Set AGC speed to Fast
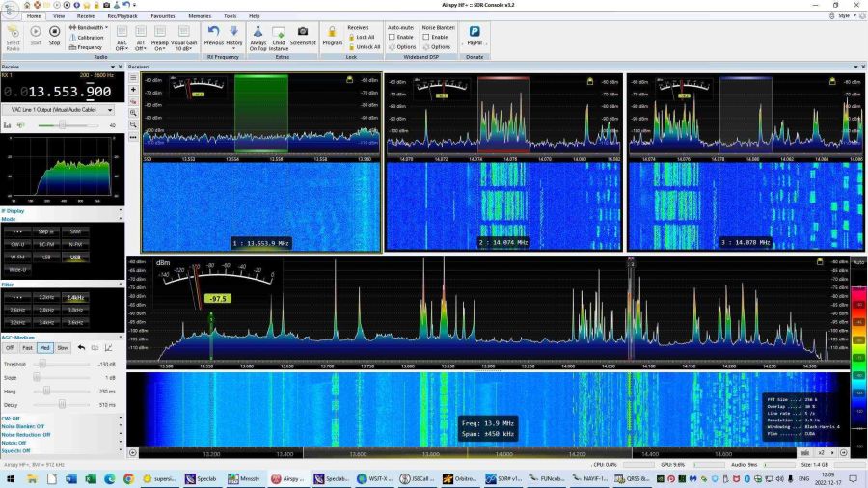Image resolution: width=868 pixels, height=488 pixels. click(27, 347)
